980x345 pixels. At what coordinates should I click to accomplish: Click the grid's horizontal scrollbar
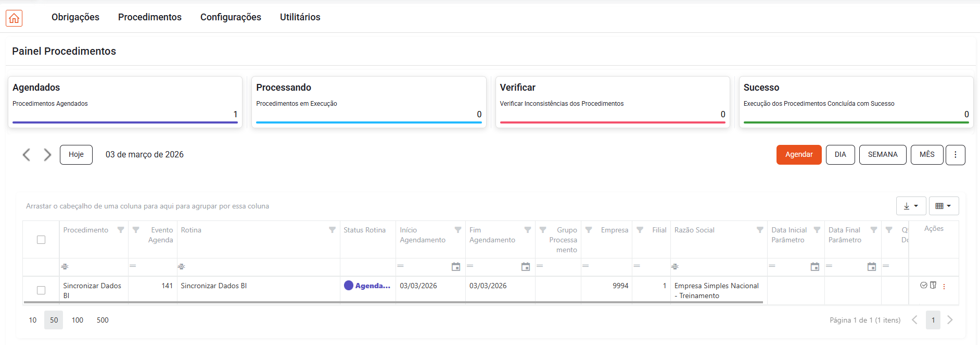pyautogui.click(x=393, y=302)
